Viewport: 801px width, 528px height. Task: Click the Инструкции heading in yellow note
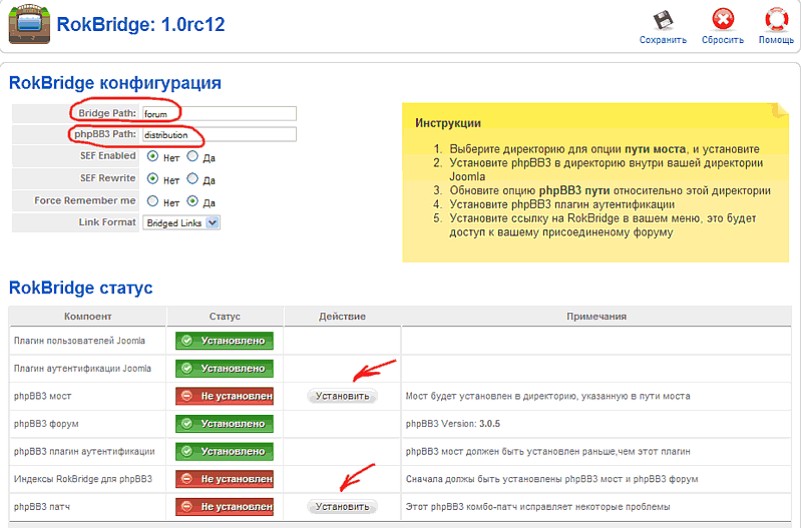click(x=448, y=123)
